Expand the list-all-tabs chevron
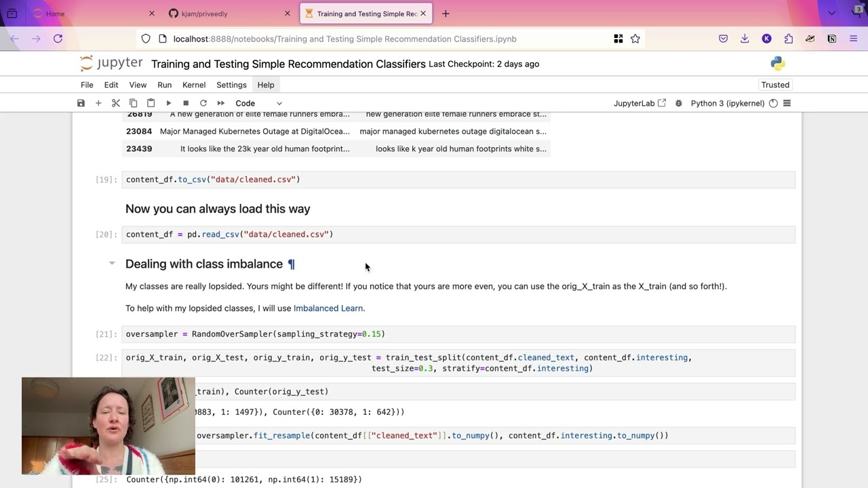Screen dimensions: 868x488 pyautogui.click(x=831, y=14)
